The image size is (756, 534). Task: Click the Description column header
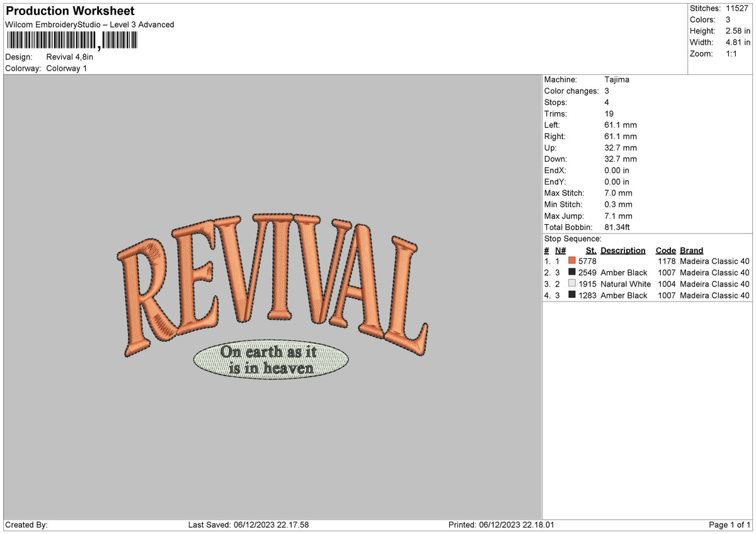(623, 250)
